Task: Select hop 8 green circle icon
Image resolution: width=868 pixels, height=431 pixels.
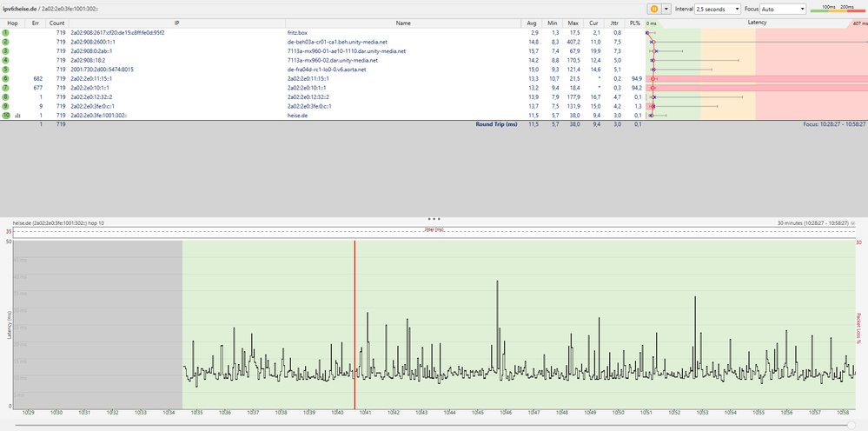Action: (5, 96)
